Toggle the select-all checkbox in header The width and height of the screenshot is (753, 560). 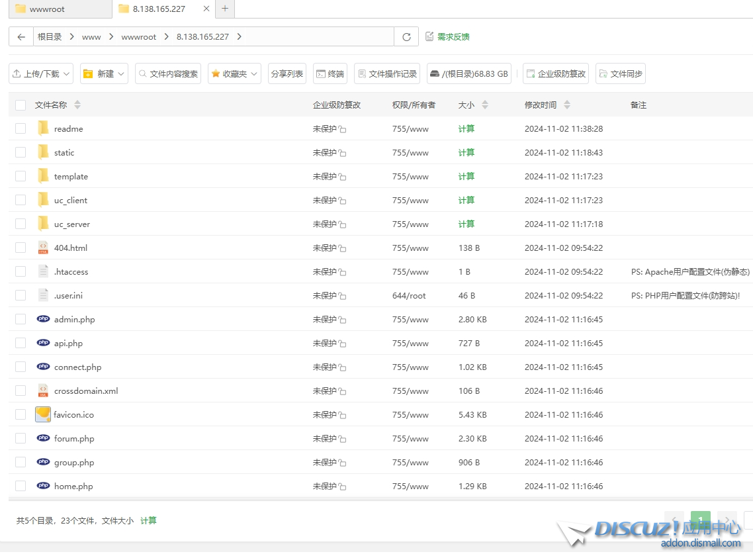tap(21, 105)
